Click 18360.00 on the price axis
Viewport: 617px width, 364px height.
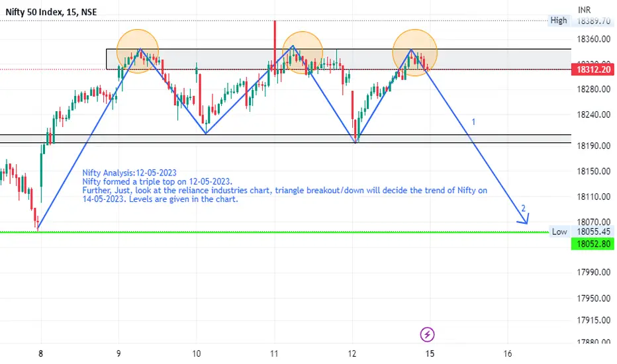593,39
